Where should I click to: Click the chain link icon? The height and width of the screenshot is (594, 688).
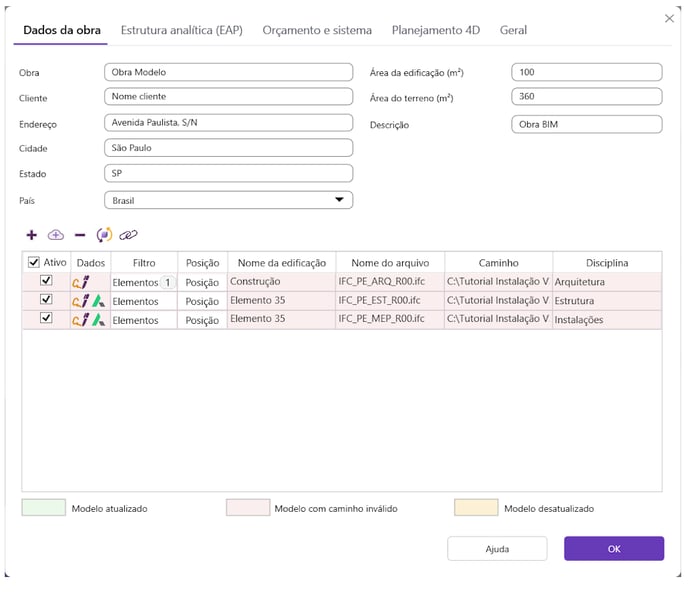pyautogui.click(x=128, y=235)
